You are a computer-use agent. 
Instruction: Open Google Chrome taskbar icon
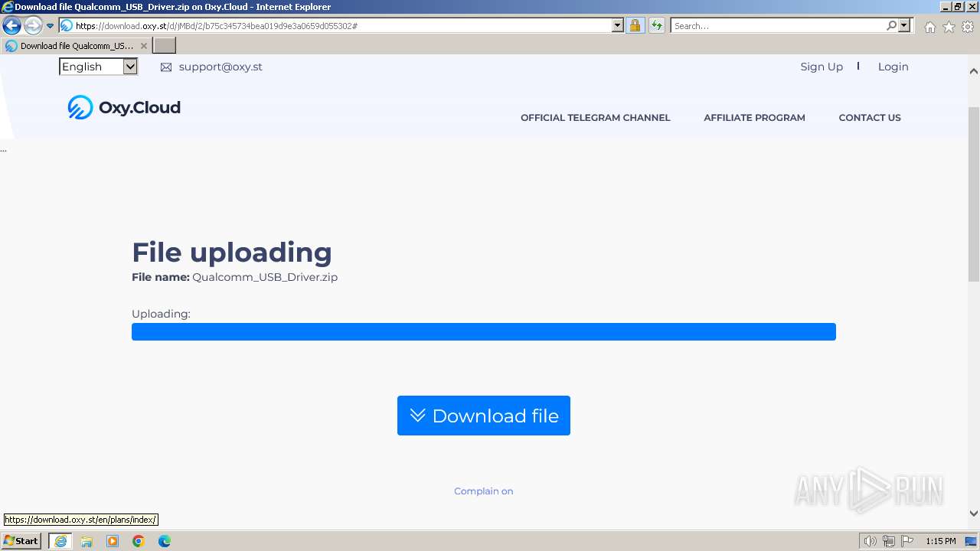[x=139, y=541]
